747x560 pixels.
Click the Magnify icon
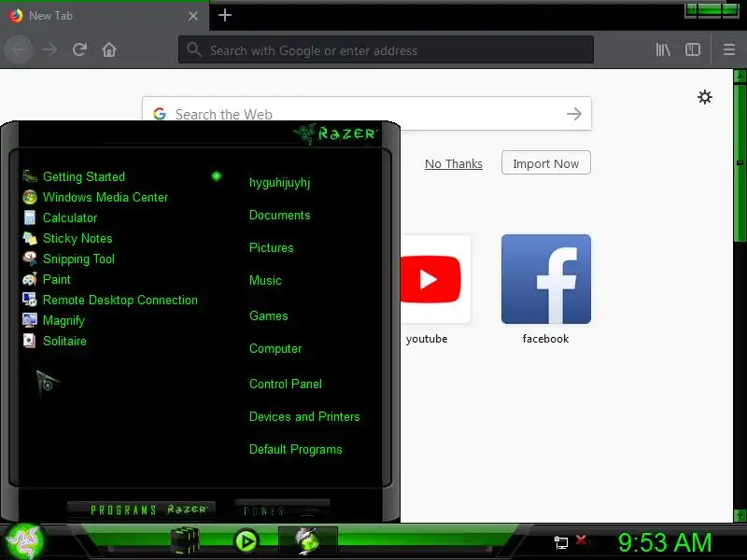pos(30,319)
